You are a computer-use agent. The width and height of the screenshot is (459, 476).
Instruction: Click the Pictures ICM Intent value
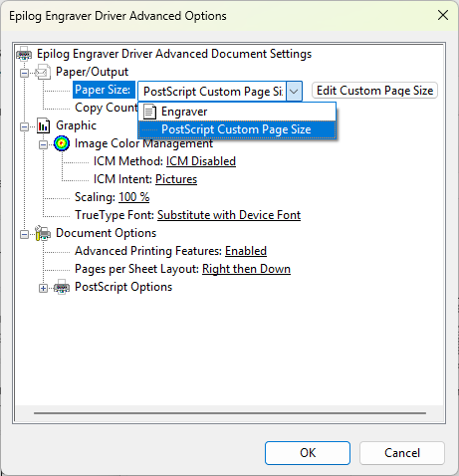click(176, 179)
